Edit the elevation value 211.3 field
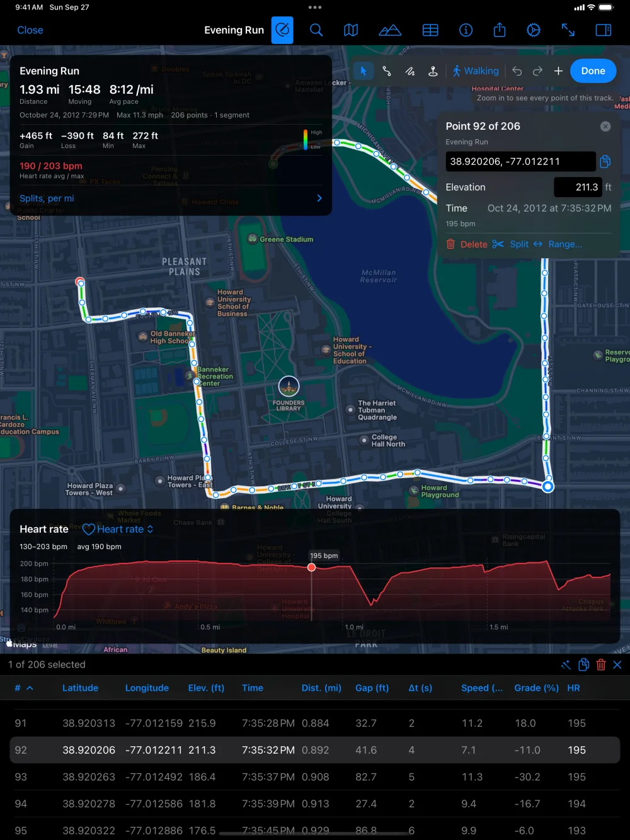 click(578, 187)
